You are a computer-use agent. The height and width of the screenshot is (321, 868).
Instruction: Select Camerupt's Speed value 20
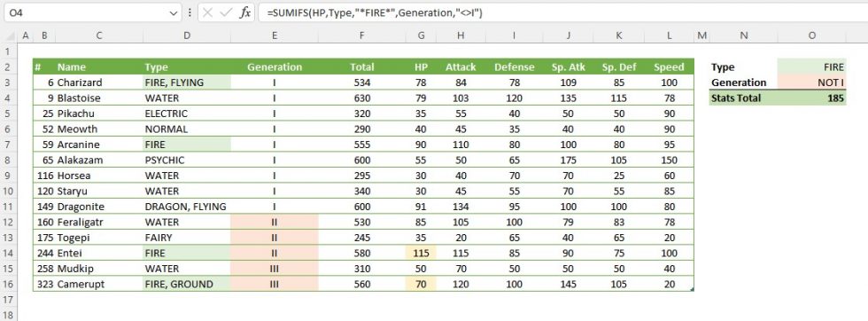click(670, 285)
